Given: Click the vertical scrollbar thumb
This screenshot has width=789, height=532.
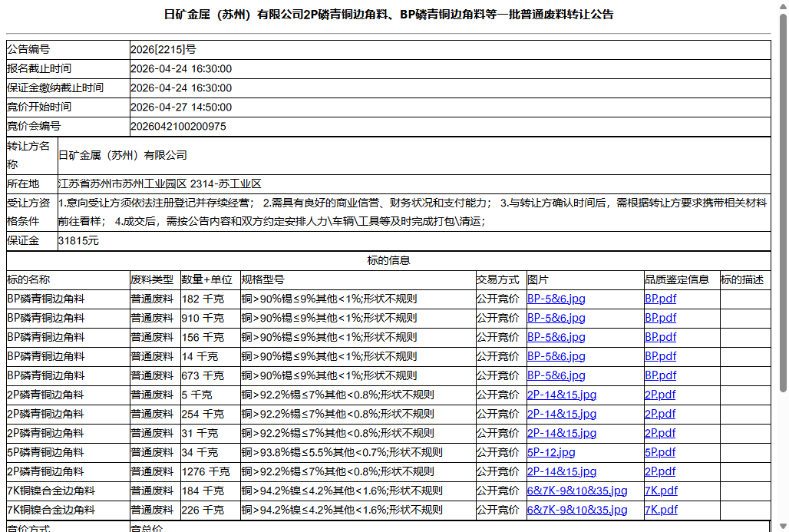Looking at the screenshot, I should 783,203.
